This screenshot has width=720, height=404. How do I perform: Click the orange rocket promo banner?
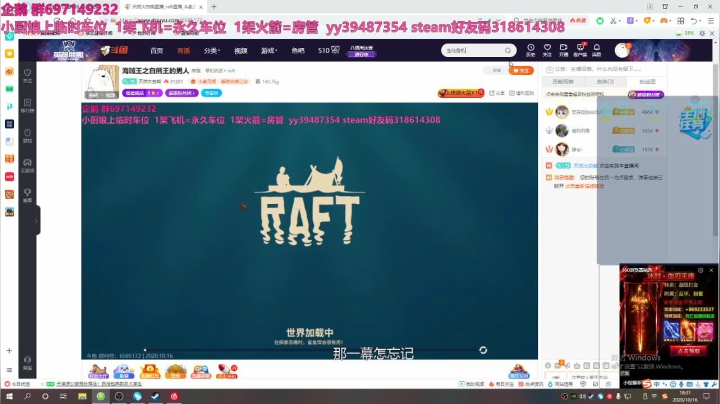[x=461, y=93]
